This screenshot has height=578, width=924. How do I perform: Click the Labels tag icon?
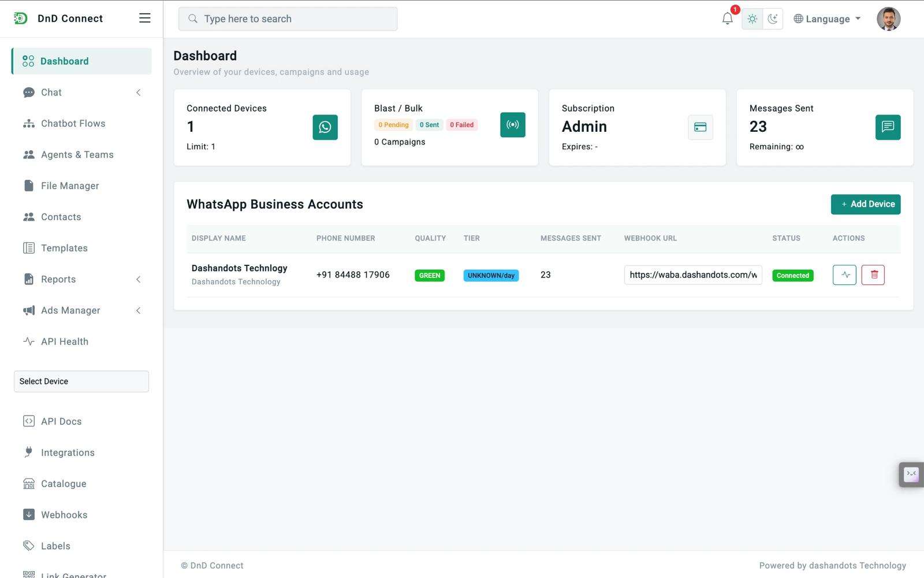click(x=29, y=546)
